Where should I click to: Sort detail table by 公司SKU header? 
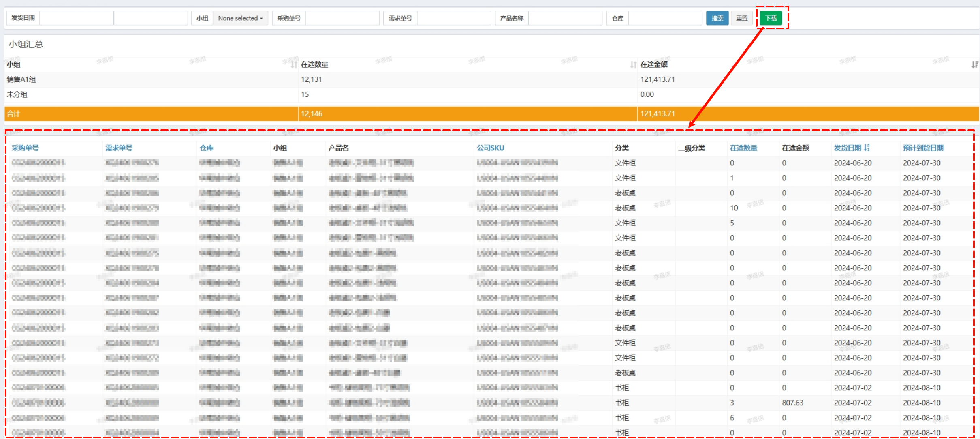point(491,148)
